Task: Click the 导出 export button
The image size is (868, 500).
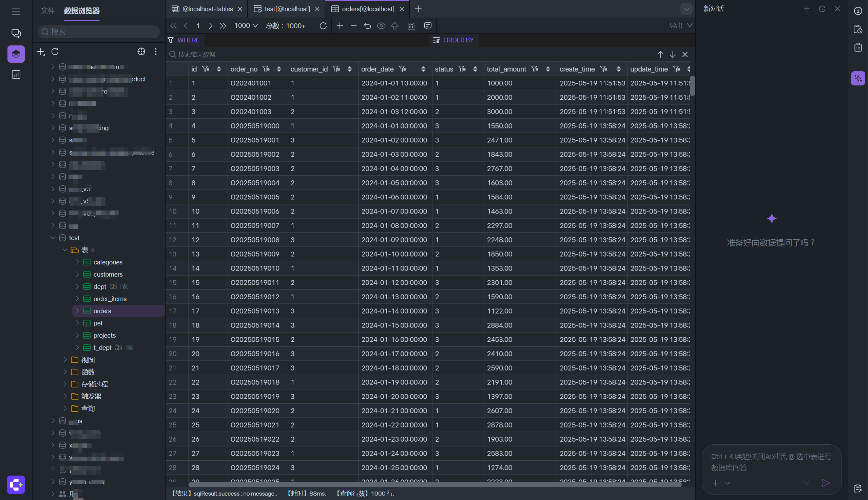Action: click(680, 26)
